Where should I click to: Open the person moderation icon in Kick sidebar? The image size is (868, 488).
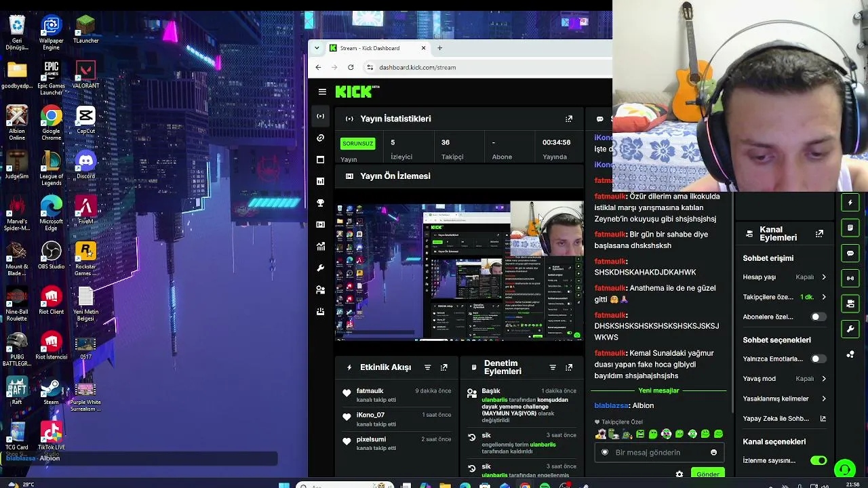321,290
